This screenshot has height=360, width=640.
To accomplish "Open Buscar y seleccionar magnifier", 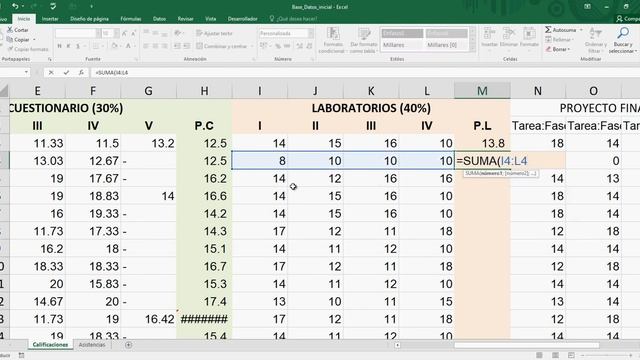I will 623,40.
